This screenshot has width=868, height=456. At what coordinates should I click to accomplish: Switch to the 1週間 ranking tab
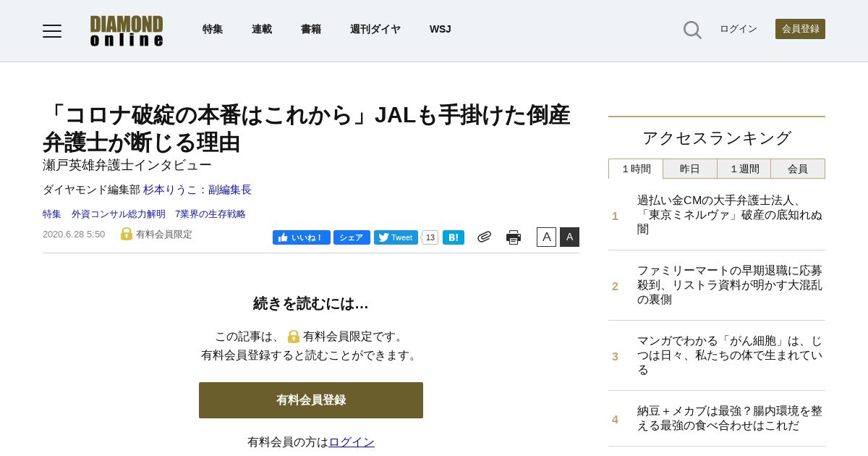click(744, 169)
